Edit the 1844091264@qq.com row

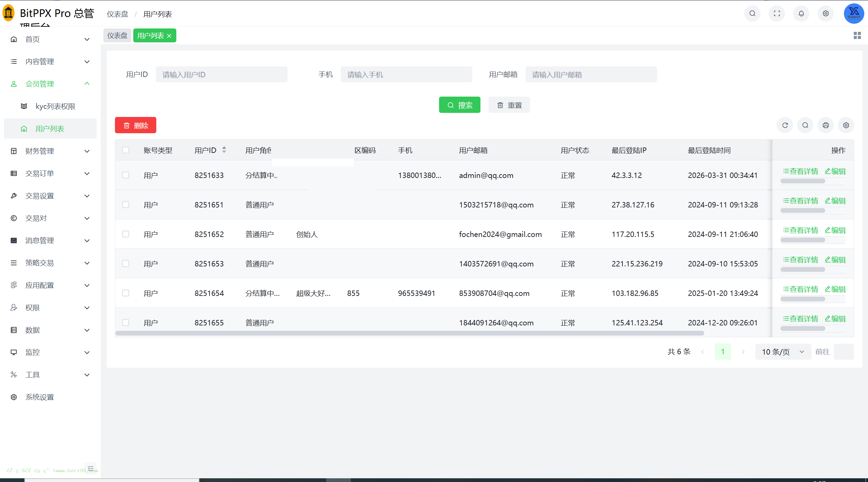click(x=835, y=319)
